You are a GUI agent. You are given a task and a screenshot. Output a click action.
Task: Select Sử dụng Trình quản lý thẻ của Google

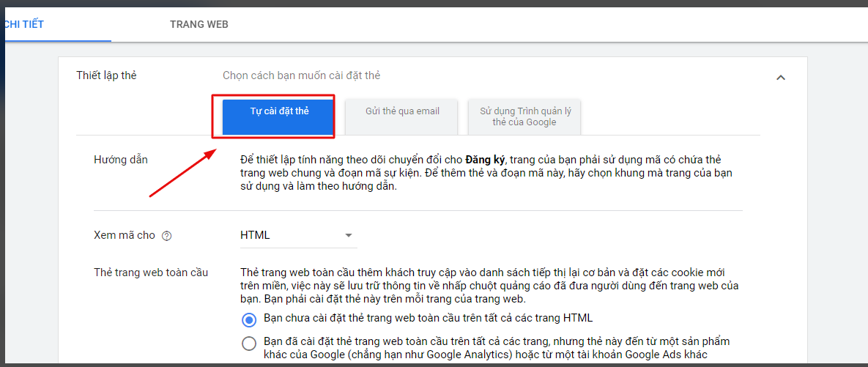[524, 116]
